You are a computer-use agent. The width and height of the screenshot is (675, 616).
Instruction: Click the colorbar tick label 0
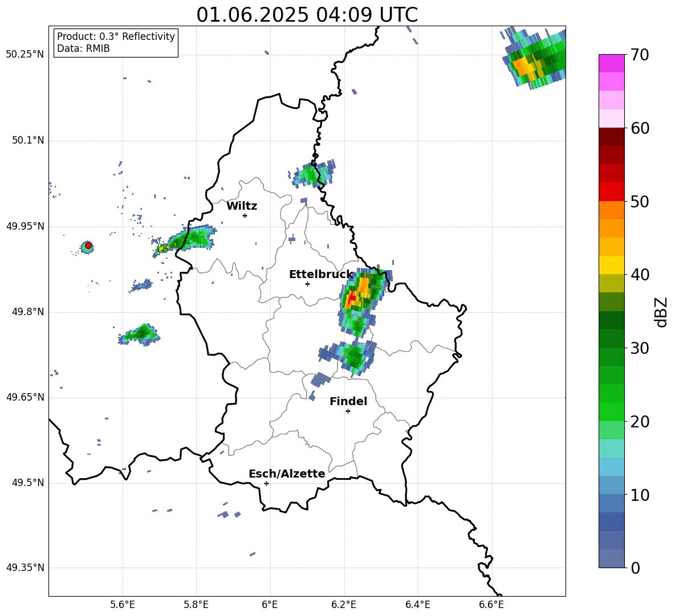coord(636,568)
